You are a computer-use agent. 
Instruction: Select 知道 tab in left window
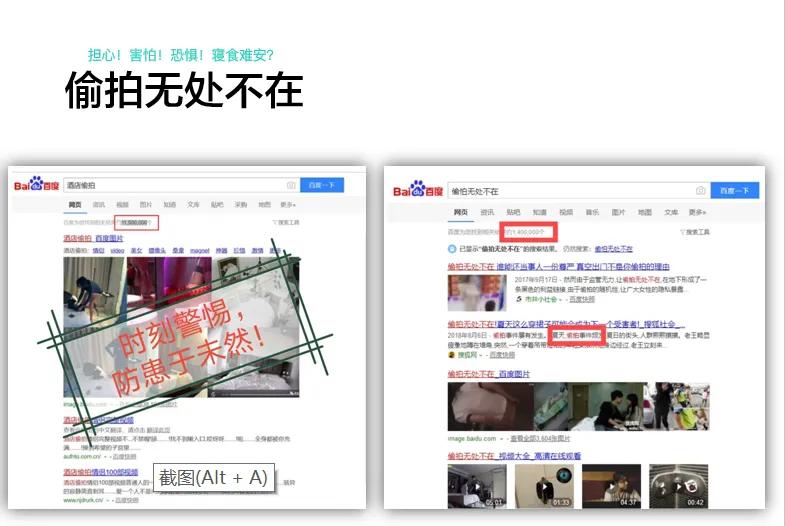click(170, 205)
